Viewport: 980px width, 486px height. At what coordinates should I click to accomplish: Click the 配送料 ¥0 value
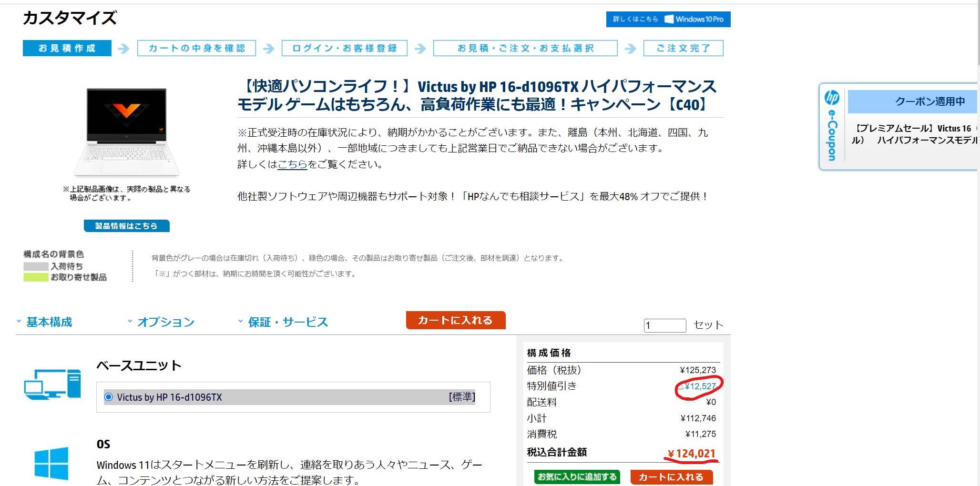coord(711,402)
